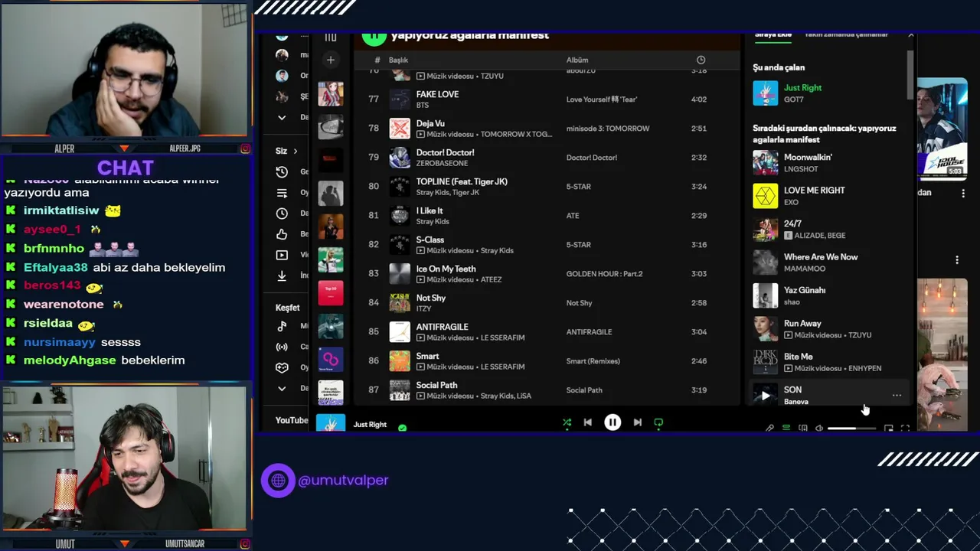This screenshot has height=551, width=980.
Task: Expand more items under Keşfet with chevron
Action: tap(282, 388)
